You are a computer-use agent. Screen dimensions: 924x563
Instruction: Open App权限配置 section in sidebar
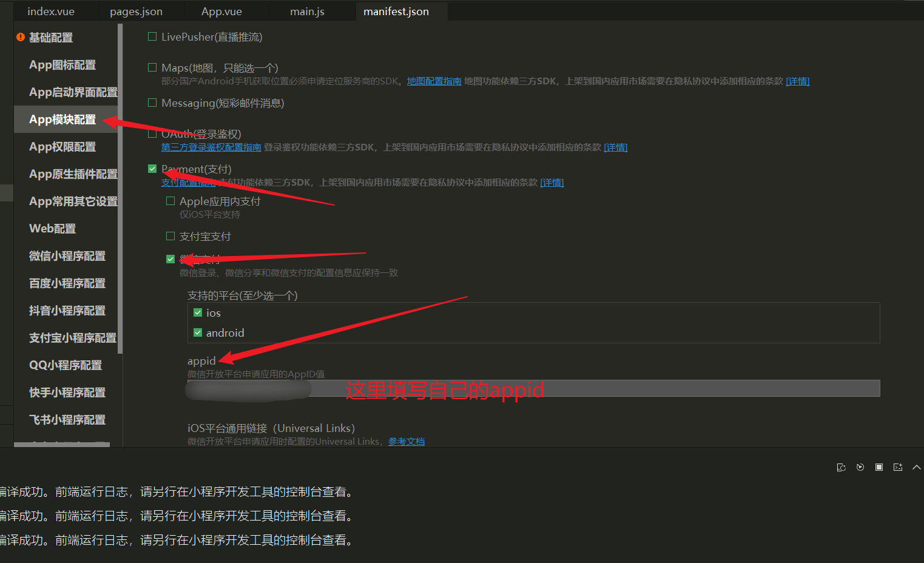(x=63, y=146)
